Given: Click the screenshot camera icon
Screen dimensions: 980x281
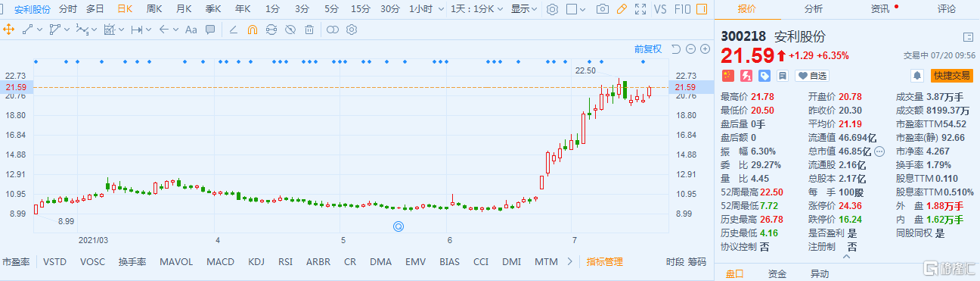Looking at the screenshot, I should 602,9.
